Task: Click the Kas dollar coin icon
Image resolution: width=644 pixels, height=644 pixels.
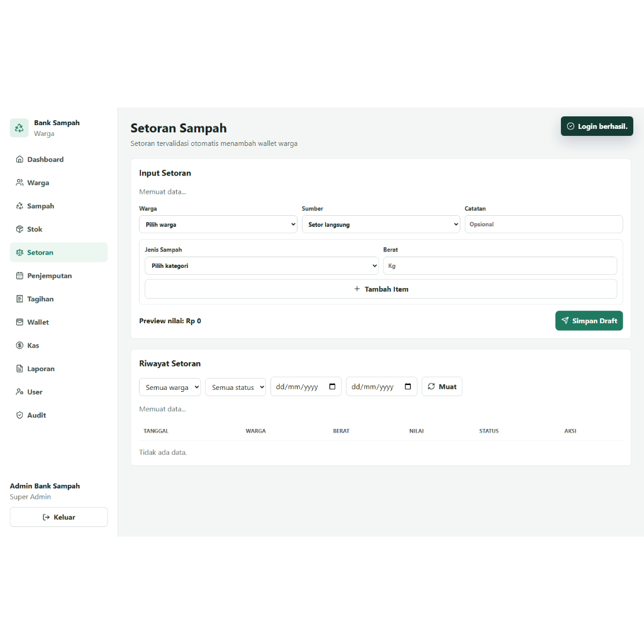Action: point(19,345)
